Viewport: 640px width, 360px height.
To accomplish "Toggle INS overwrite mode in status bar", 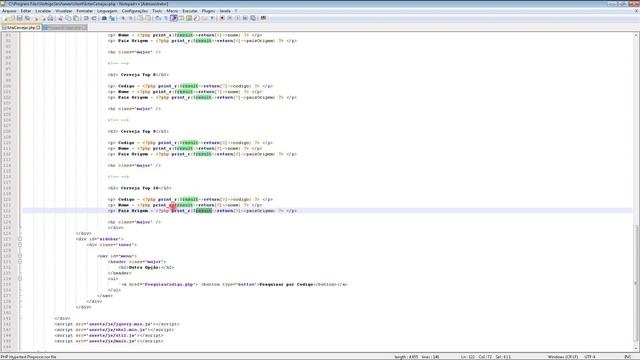I will click(628, 357).
